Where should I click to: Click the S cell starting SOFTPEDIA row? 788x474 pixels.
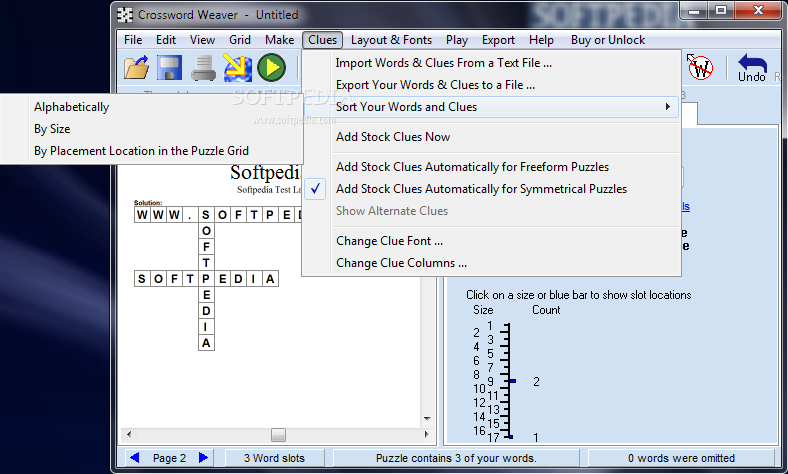[x=142, y=279]
